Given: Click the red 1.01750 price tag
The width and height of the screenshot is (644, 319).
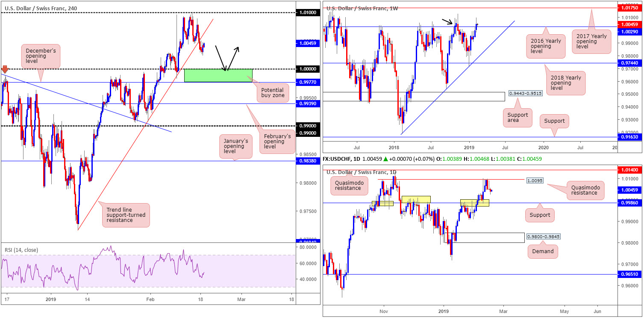Looking at the screenshot, I should (630, 8).
